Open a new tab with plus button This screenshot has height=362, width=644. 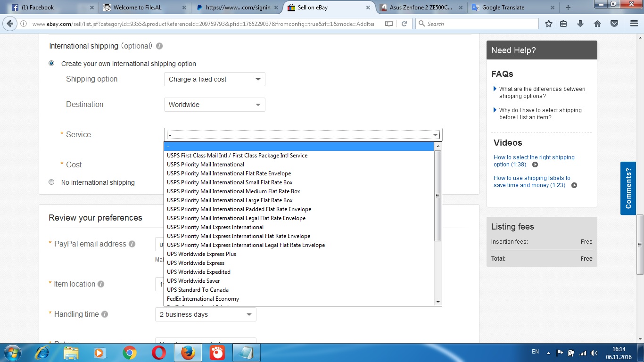[x=568, y=8]
